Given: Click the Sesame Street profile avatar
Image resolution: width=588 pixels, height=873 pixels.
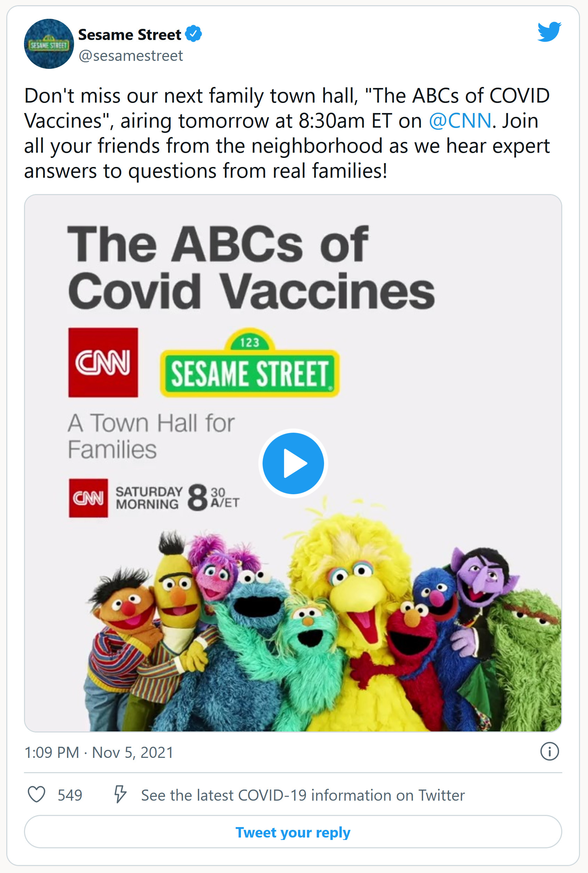Looking at the screenshot, I should click(x=49, y=44).
